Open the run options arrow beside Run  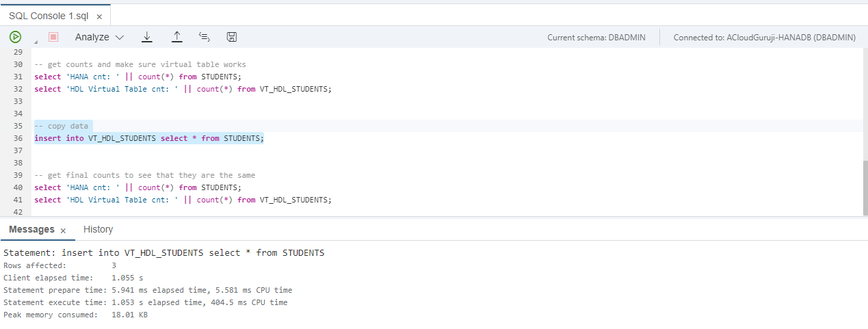[35, 42]
